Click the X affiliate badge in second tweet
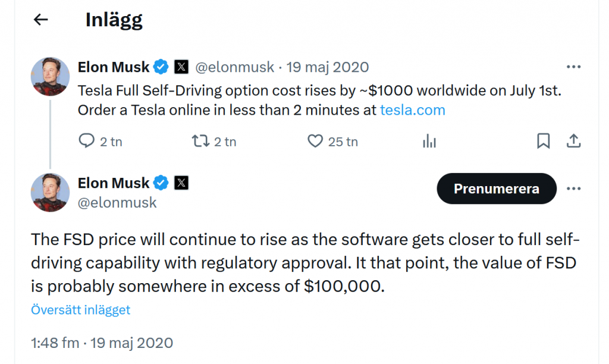This screenshot has height=364, width=609. point(181,183)
